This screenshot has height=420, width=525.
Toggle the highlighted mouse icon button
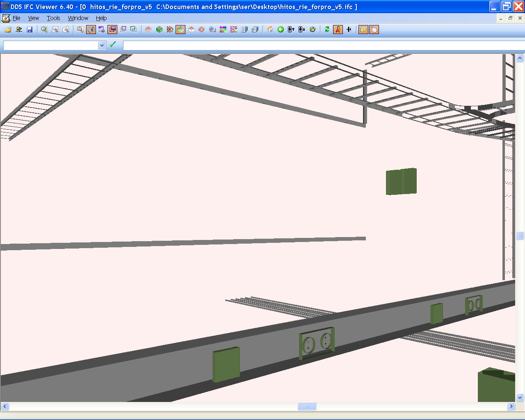374,30
